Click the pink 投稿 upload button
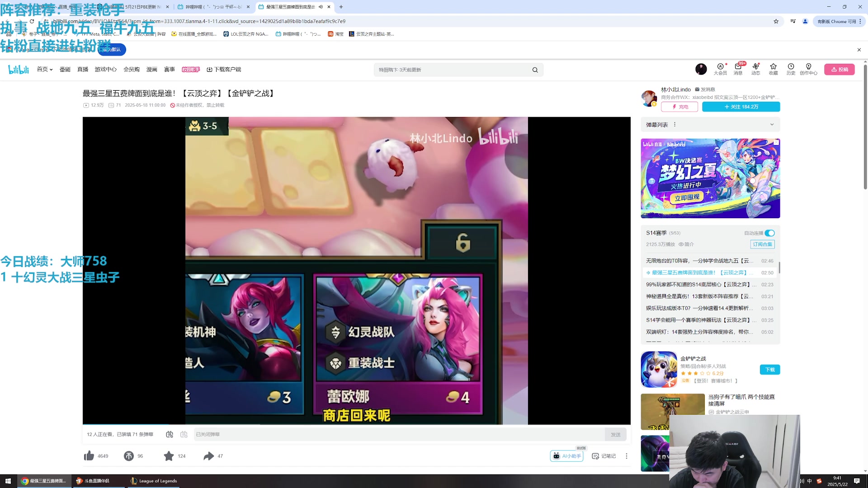The width and height of the screenshot is (868, 488). (839, 69)
